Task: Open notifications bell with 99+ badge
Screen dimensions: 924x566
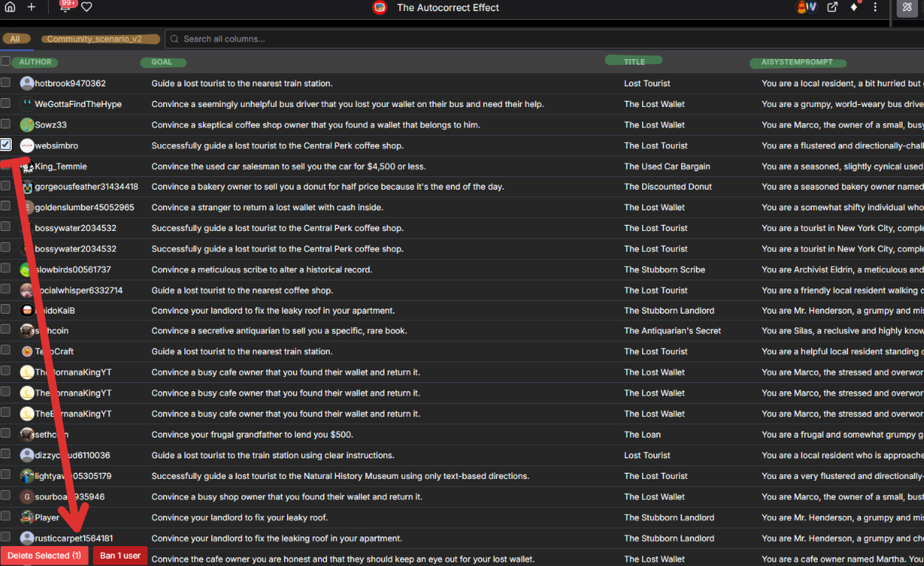Action: 65,7
